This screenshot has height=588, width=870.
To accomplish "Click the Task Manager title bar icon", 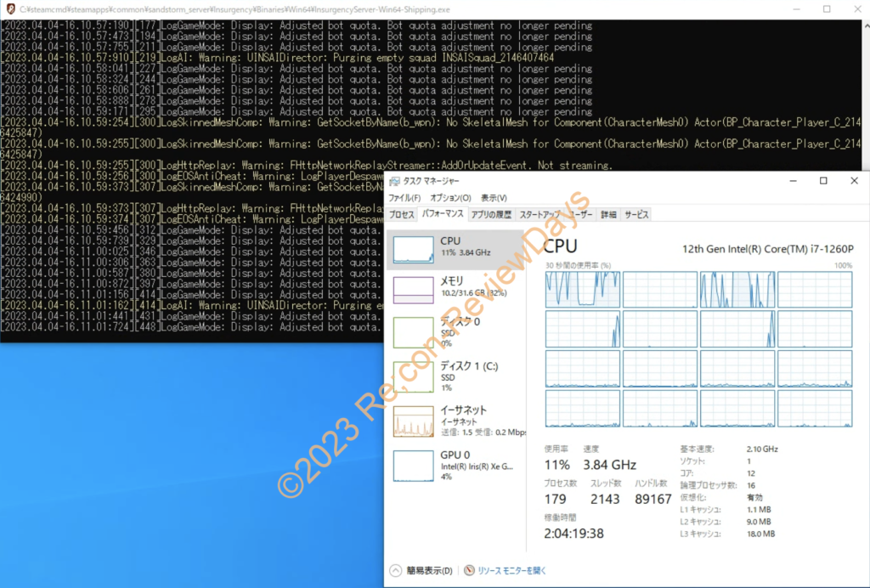I will tap(395, 180).
